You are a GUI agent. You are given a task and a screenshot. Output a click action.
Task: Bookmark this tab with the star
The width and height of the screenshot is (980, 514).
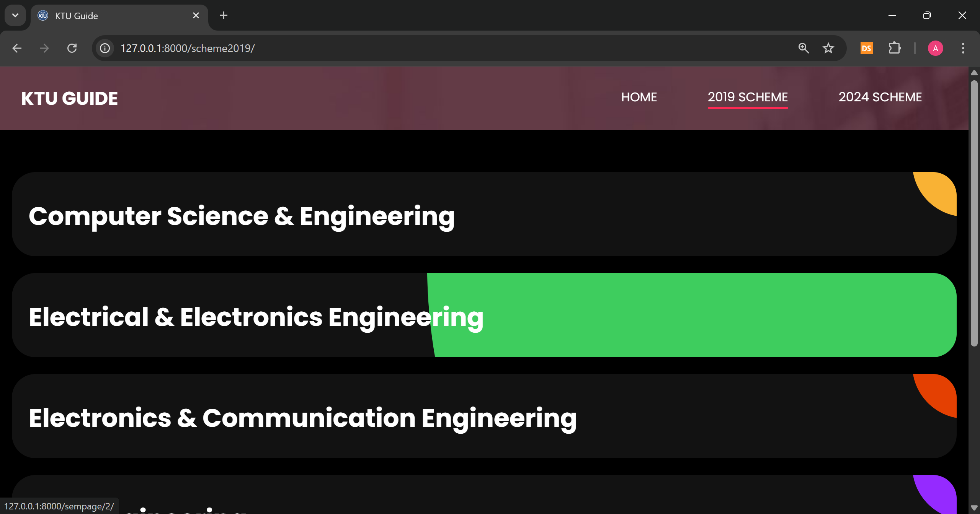828,48
